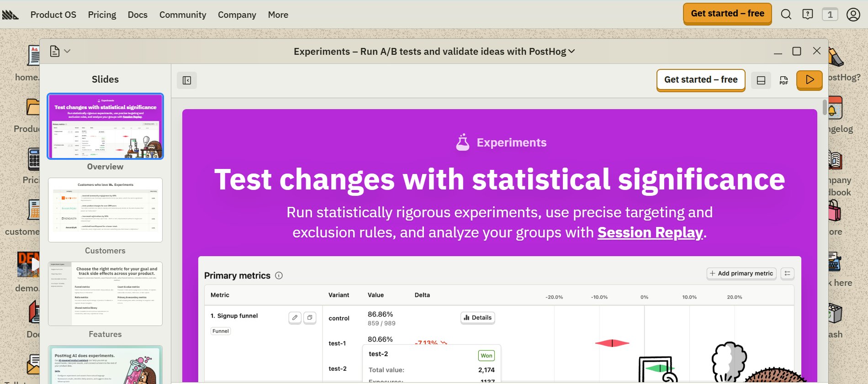Expand the Experiments window title dropdown chevron

point(572,51)
